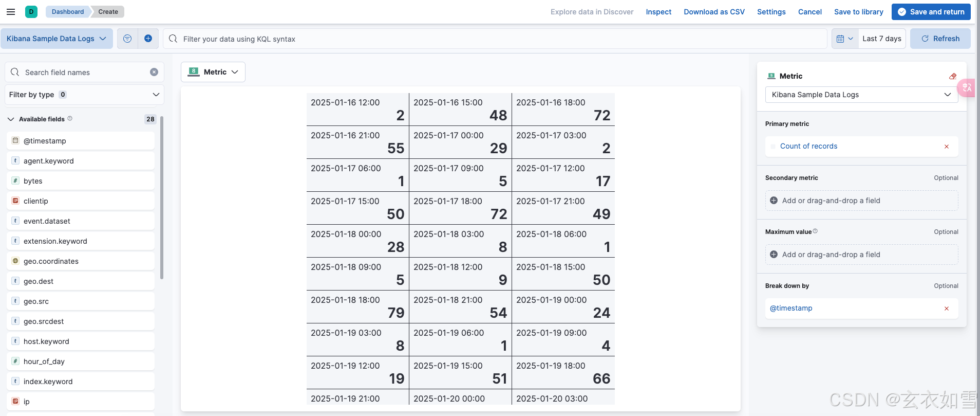
Task: Click the green D space avatar
Action: pos(31,11)
